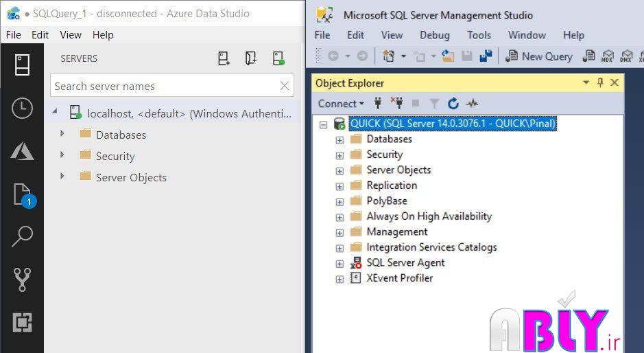Select Management folder in Object Explorer
The height and width of the screenshot is (353, 644).
tap(397, 232)
